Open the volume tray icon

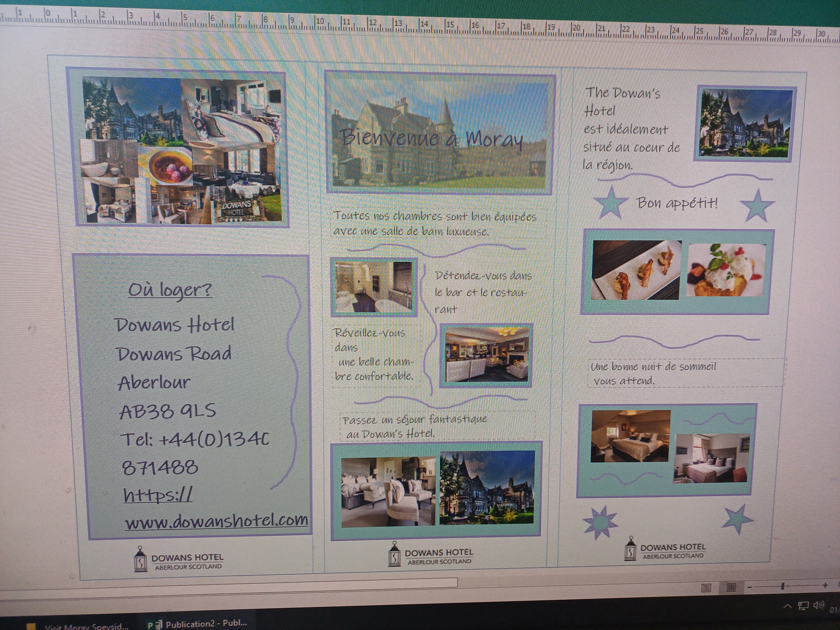[819, 606]
